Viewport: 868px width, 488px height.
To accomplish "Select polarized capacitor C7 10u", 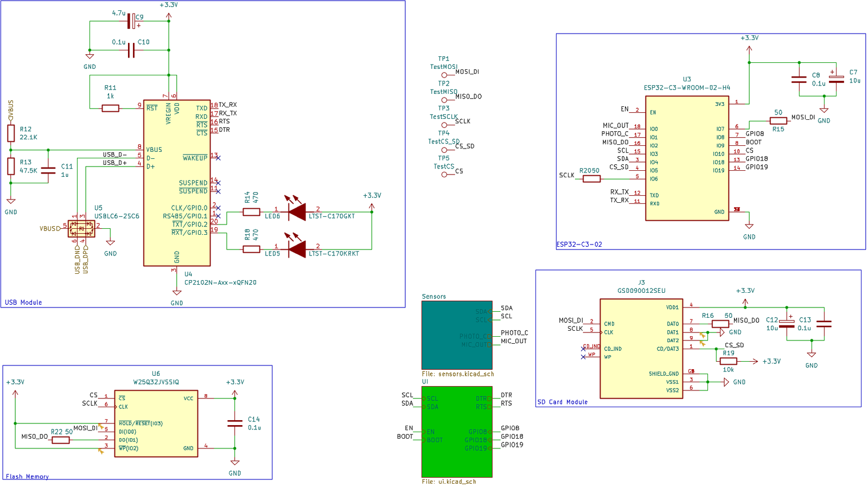I will tap(837, 79).
